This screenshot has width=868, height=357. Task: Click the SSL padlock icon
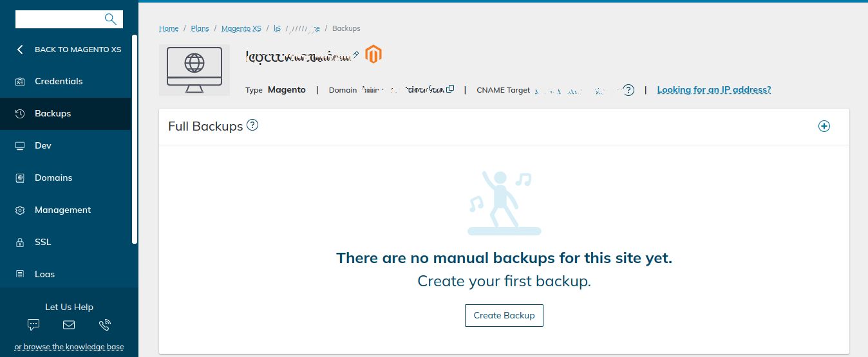[x=20, y=243]
